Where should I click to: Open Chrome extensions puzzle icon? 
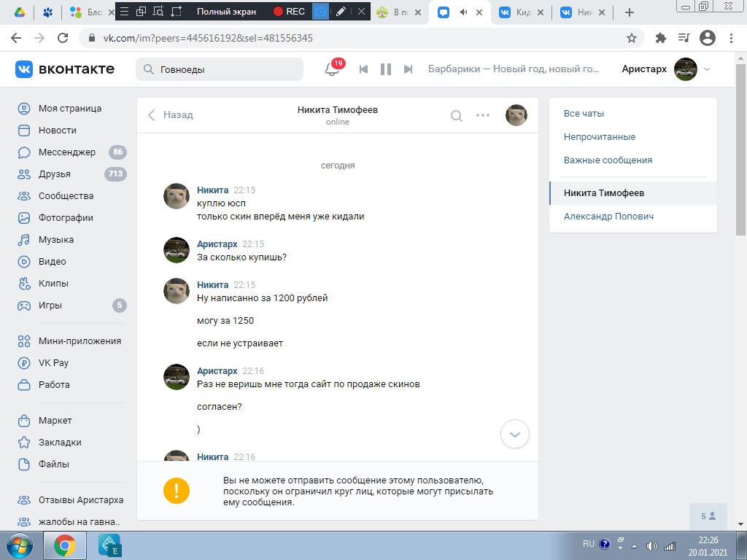(661, 38)
